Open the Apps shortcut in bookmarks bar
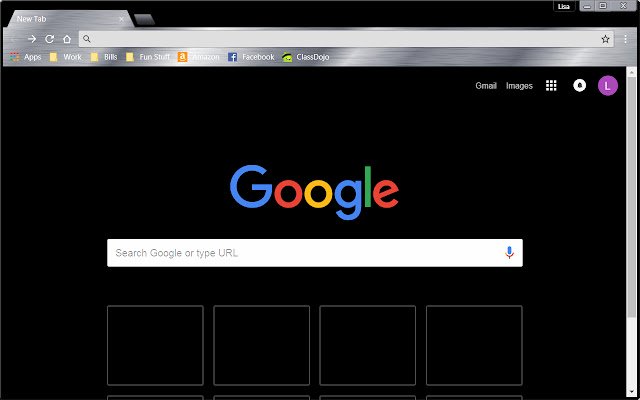The image size is (640, 400). click(x=25, y=57)
